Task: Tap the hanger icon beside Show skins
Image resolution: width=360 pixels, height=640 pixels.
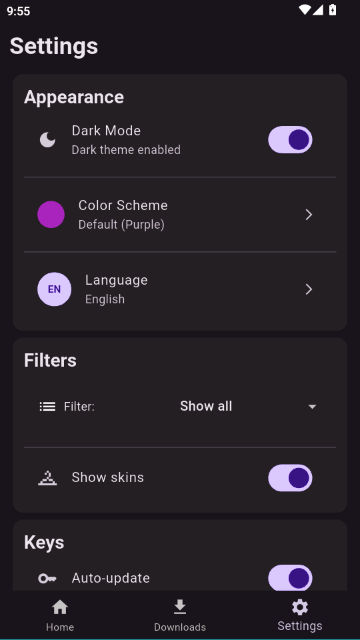Action: (47, 478)
